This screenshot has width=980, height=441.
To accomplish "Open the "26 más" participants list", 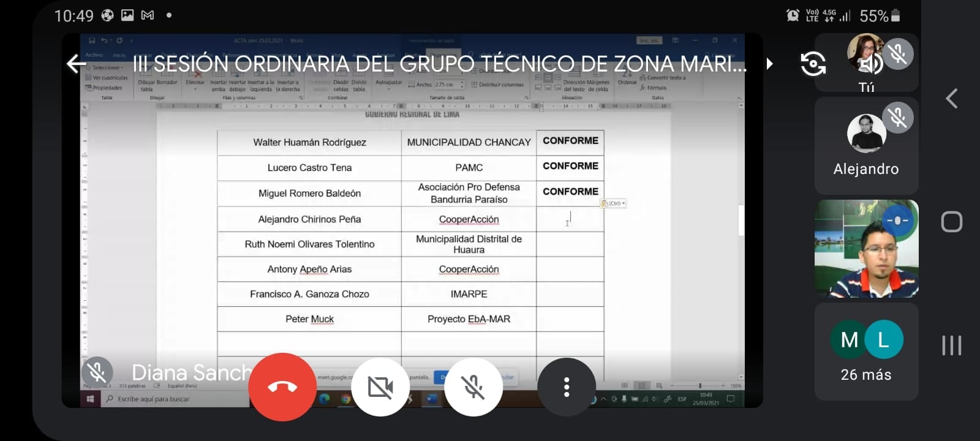I will coord(865,352).
